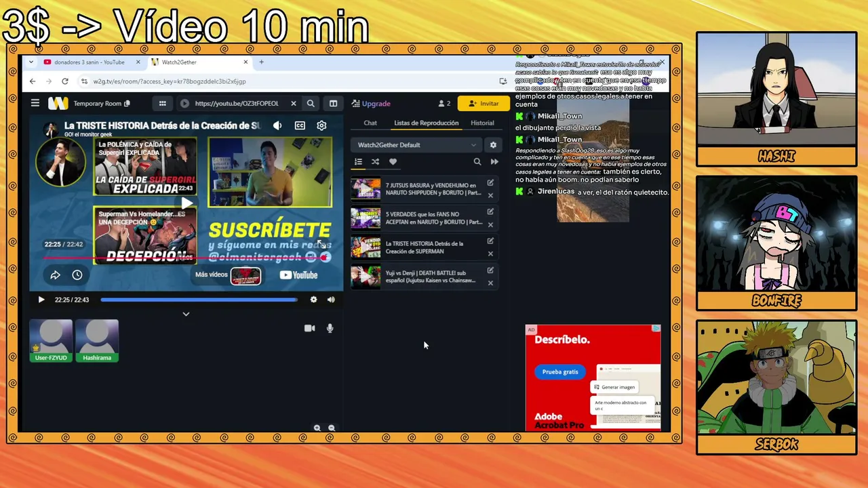Image resolution: width=868 pixels, height=488 pixels.
Task: Edit the 7 JUTSUS BASURA playlist entry
Action: (x=490, y=182)
